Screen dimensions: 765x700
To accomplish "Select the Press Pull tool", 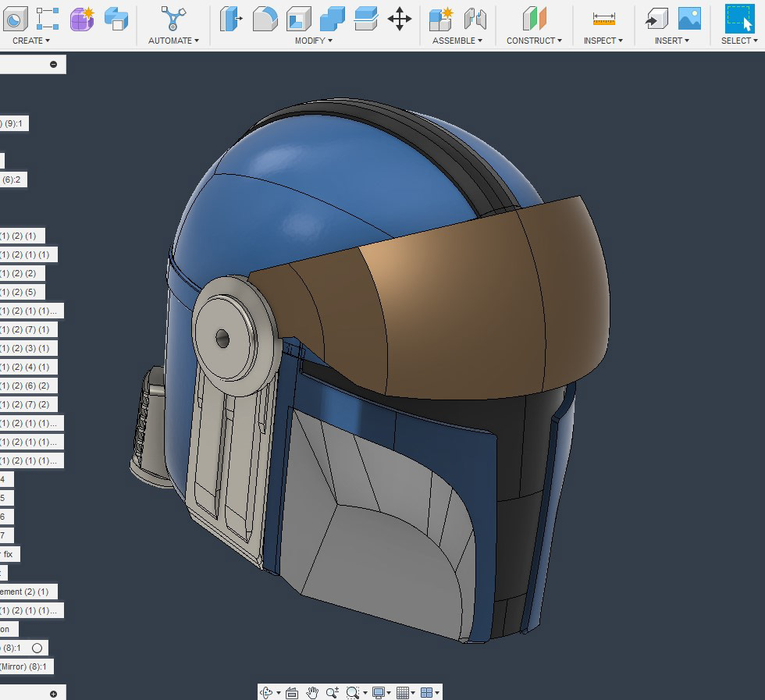I will 231,19.
